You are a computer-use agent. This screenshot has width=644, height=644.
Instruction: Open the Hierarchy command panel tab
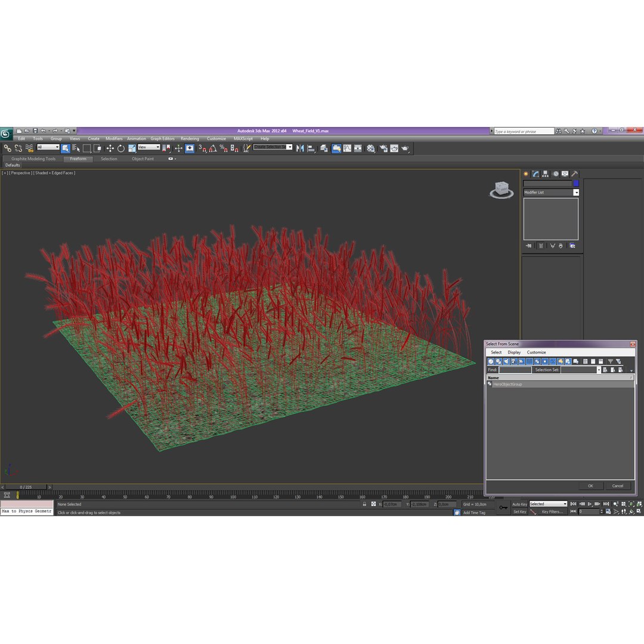545,174
